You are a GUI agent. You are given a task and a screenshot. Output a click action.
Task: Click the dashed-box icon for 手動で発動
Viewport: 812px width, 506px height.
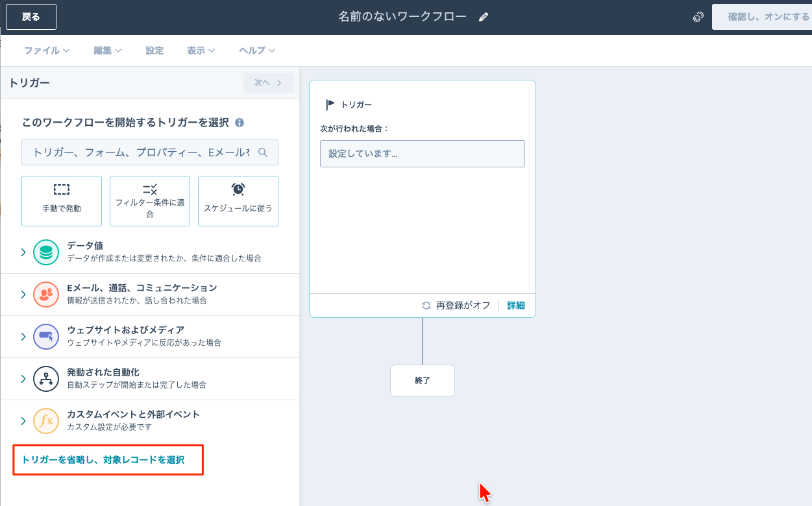62,189
